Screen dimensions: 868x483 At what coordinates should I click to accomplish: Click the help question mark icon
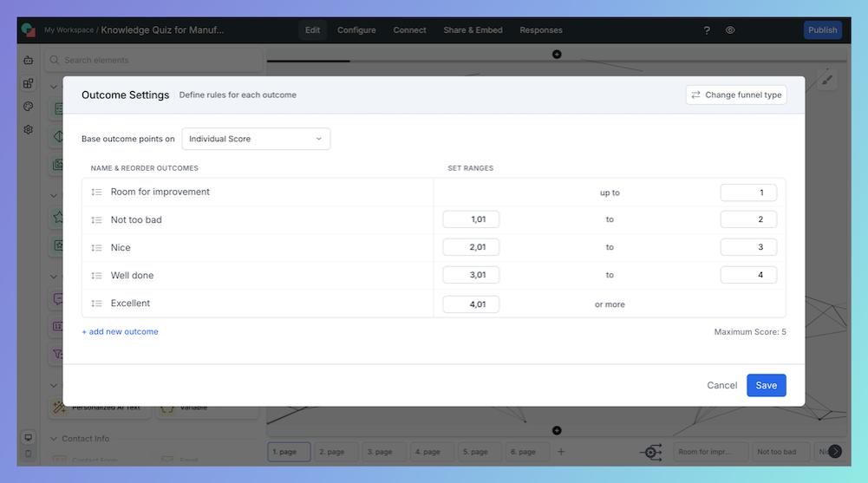(x=707, y=30)
